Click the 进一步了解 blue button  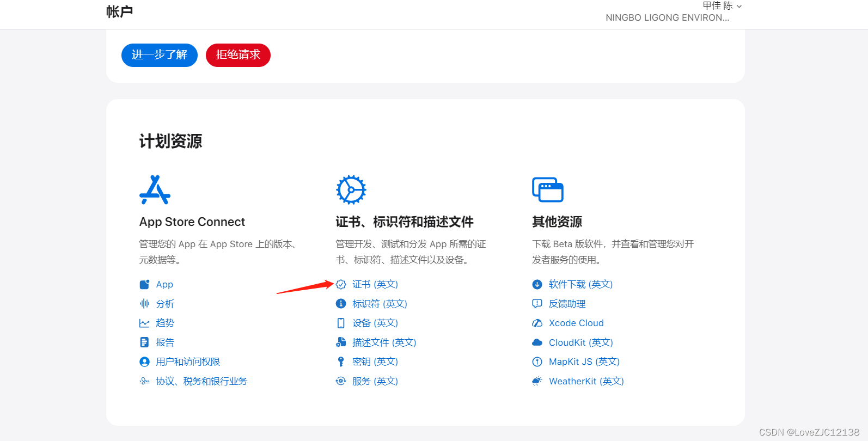160,55
